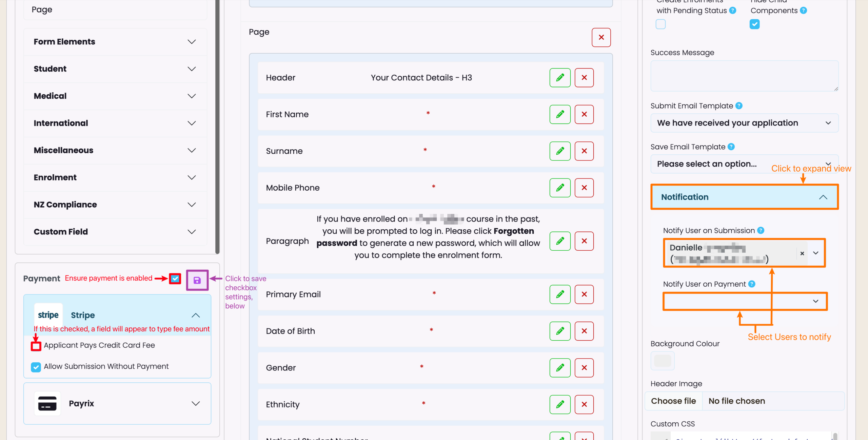Uncheck Allow Submission Without Payment

[36, 367]
